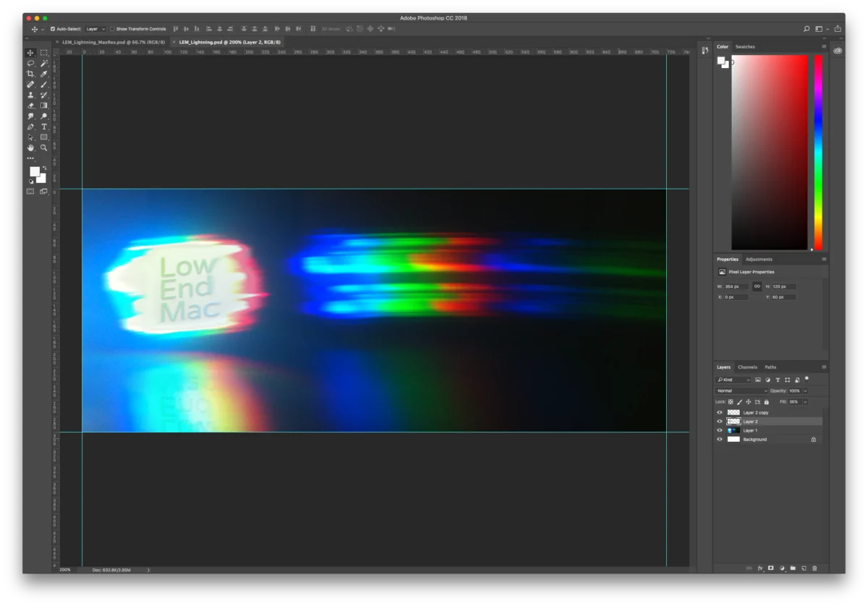Open the Creative Cloud Libraries panel icon
This screenshot has width=868, height=606.
[838, 51]
